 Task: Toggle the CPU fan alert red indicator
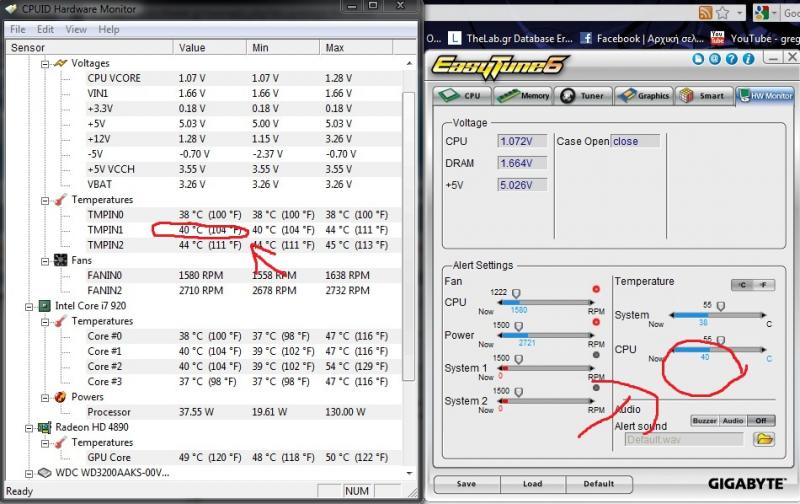596,289
